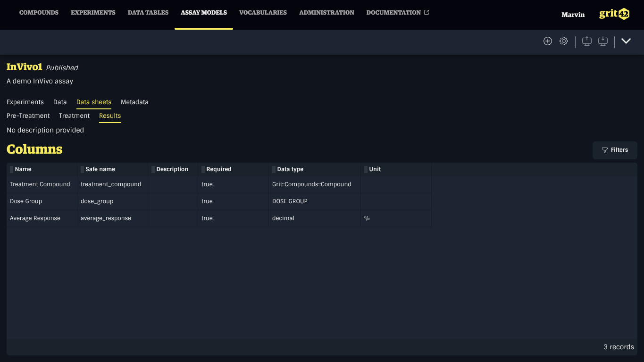Click the InVivo1 assay model title
644x362 pixels.
(x=25, y=67)
